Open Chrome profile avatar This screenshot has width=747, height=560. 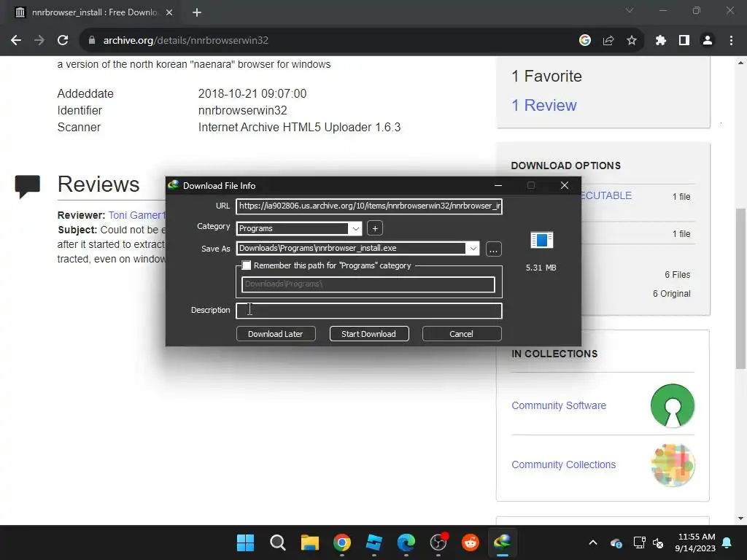[708, 41]
